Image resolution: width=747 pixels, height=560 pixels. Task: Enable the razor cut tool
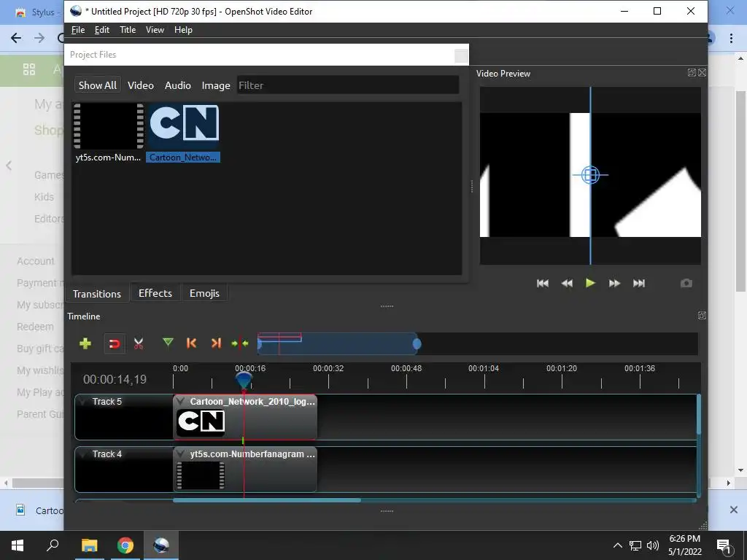139,343
